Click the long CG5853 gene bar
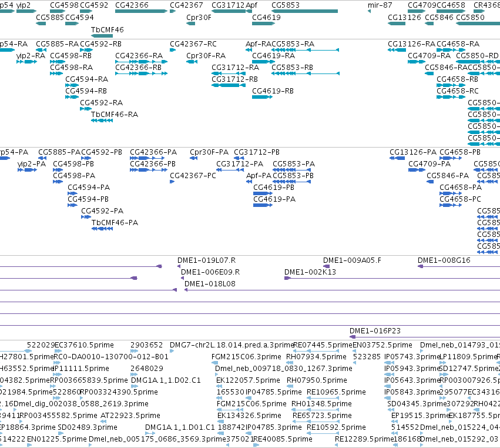This screenshot has width=500, height=448. click(304, 12)
